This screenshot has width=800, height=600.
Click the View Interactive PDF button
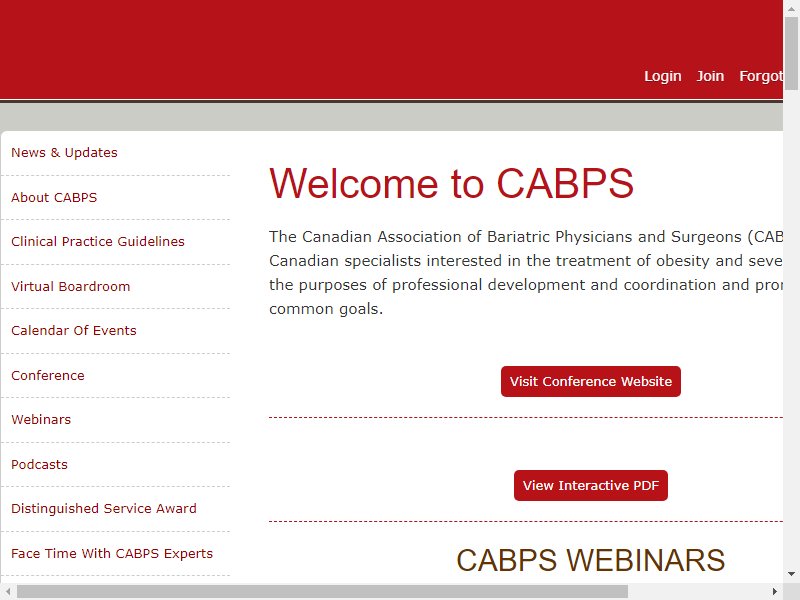pos(591,485)
